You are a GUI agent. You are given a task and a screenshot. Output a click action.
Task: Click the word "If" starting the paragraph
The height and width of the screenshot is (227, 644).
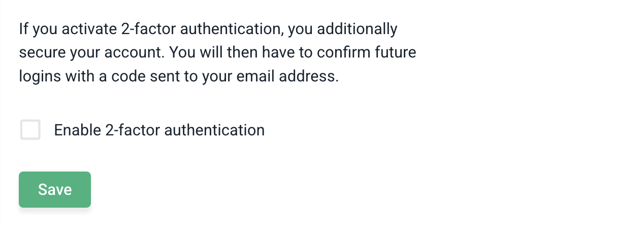pos(24,29)
